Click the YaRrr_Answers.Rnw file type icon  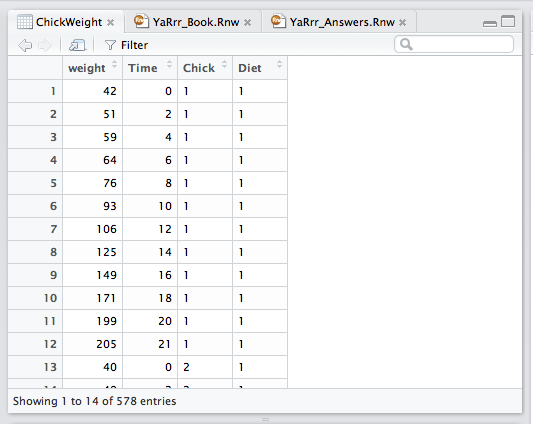coord(278,21)
